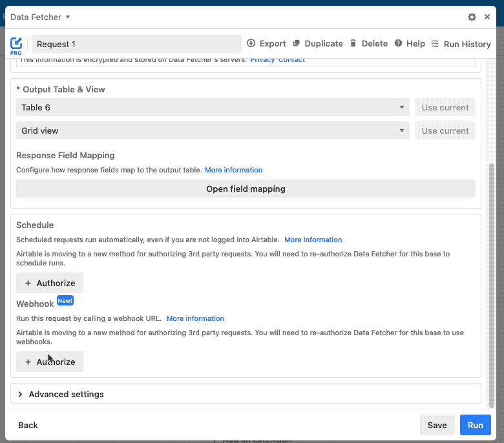Image resolution: width=504 pixels, height=443 pixels.
Task: Click the Help label in the toolbar
Action: pos(415,44)
